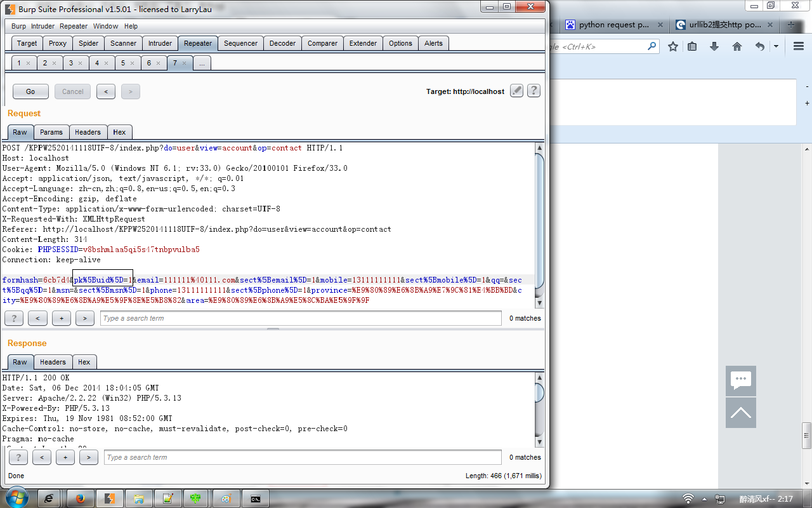The image size is (812, 508).
Task: Open the help icon beside Target
Action: [534, 91]
